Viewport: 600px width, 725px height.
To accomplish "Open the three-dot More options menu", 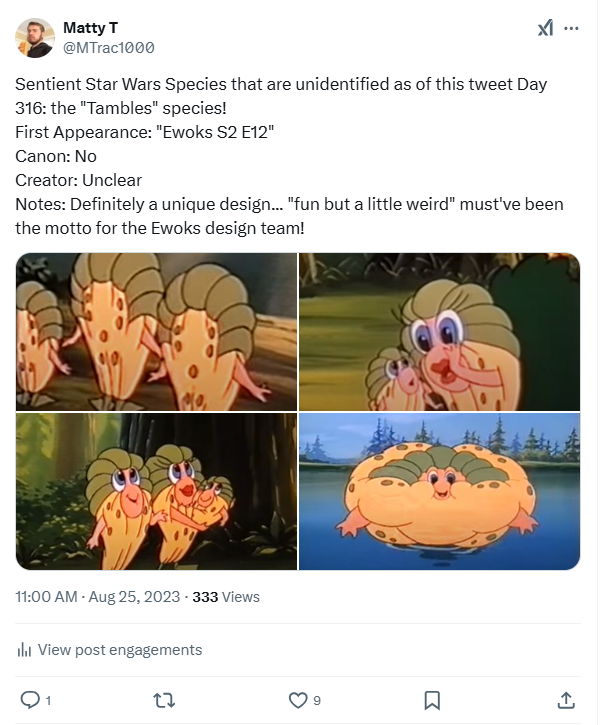I will tap(571, 29).
